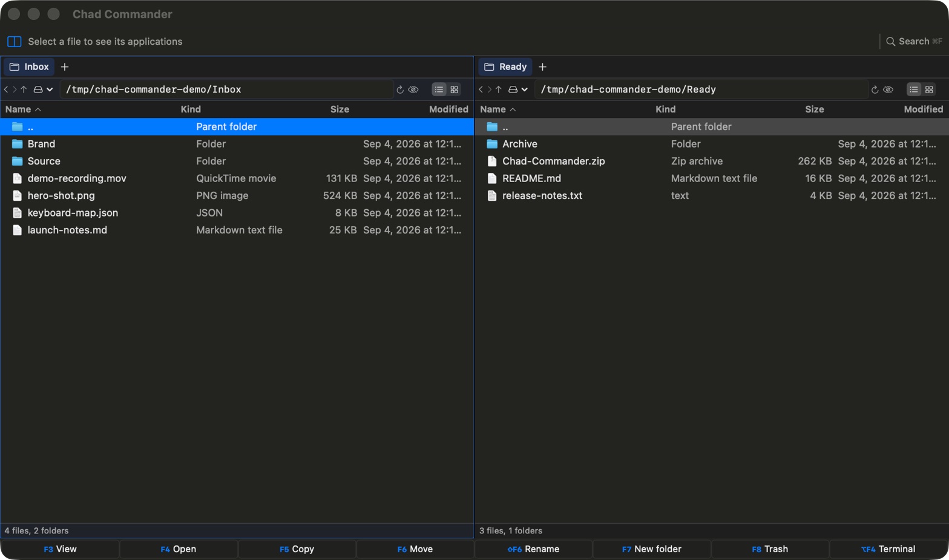Open the drive selector in Ready pane
This screenshot has width=949, height=560.
(x=518, y=90)
